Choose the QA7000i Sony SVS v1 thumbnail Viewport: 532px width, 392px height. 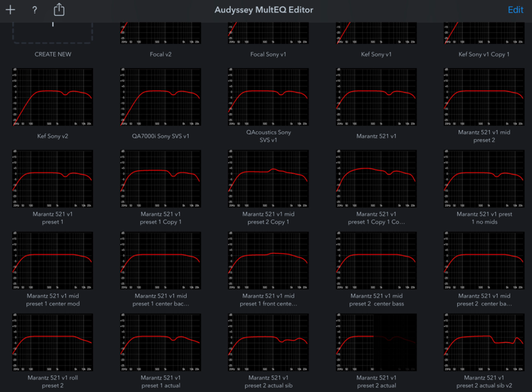coord(161,97)
